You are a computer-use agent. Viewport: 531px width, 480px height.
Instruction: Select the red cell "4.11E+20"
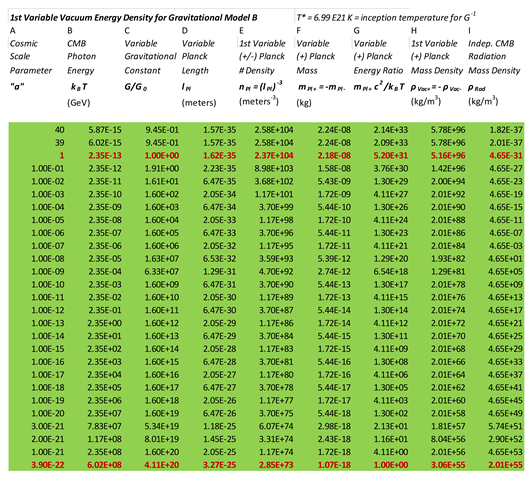(162, 465)
